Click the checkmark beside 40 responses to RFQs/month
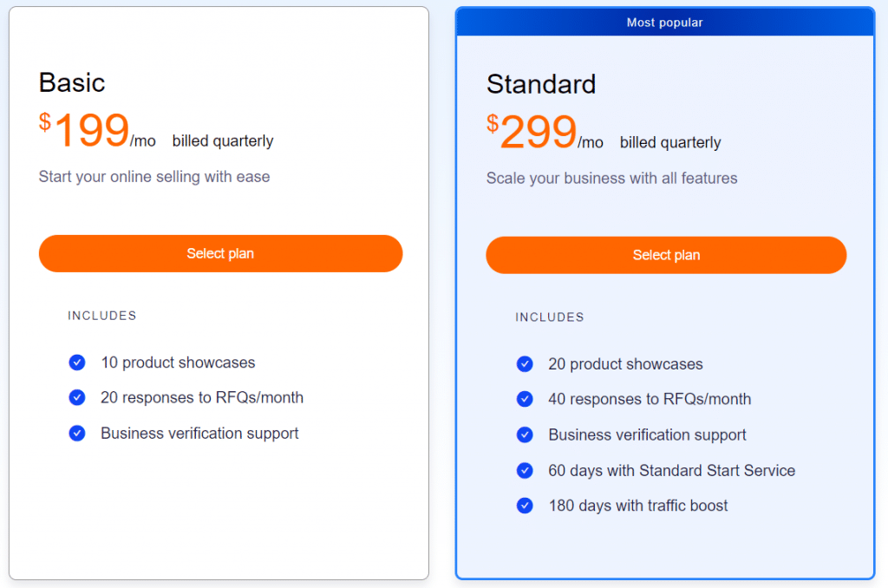This screenshot has height=588, width=888. point(525,399)
